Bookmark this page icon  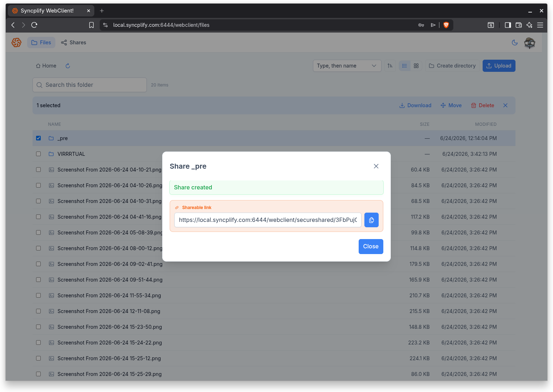pos(91,25)
